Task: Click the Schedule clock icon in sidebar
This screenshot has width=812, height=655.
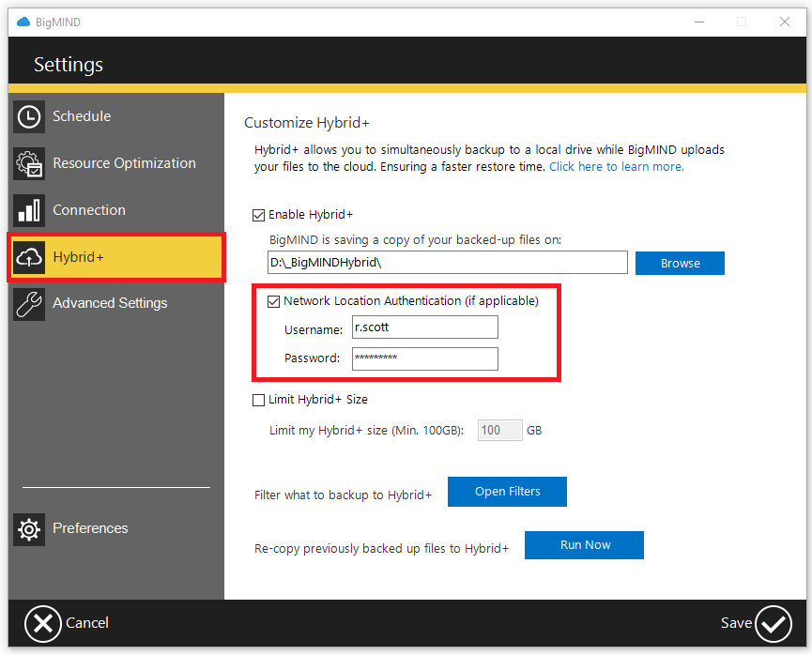Action: pyautogui.click(x=29, y=116)
